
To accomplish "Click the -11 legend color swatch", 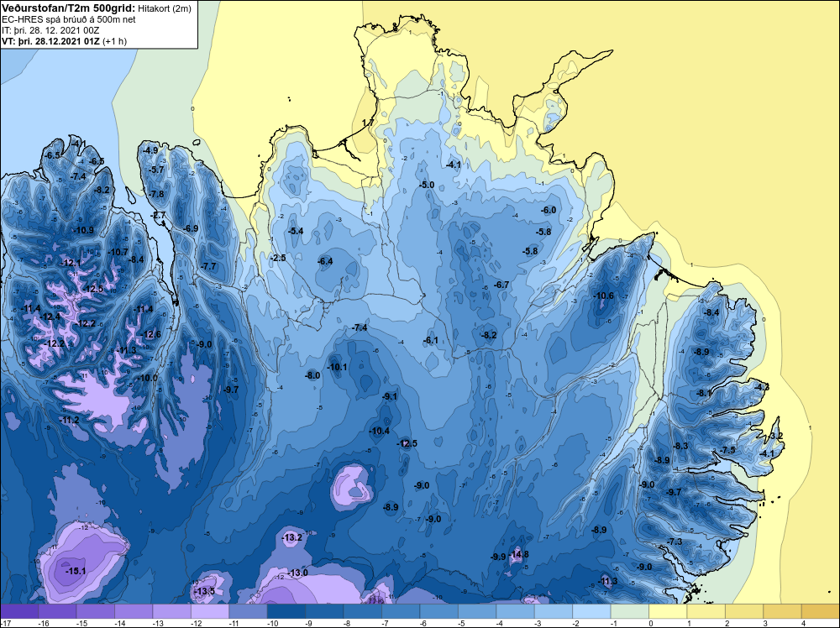I will [248, 611].
